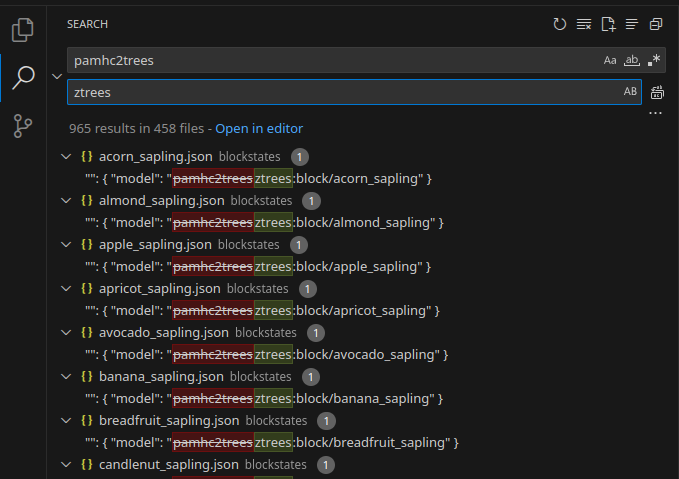Enable Use Regular Expression option
The image size is (679, 479).
point(653,60)
